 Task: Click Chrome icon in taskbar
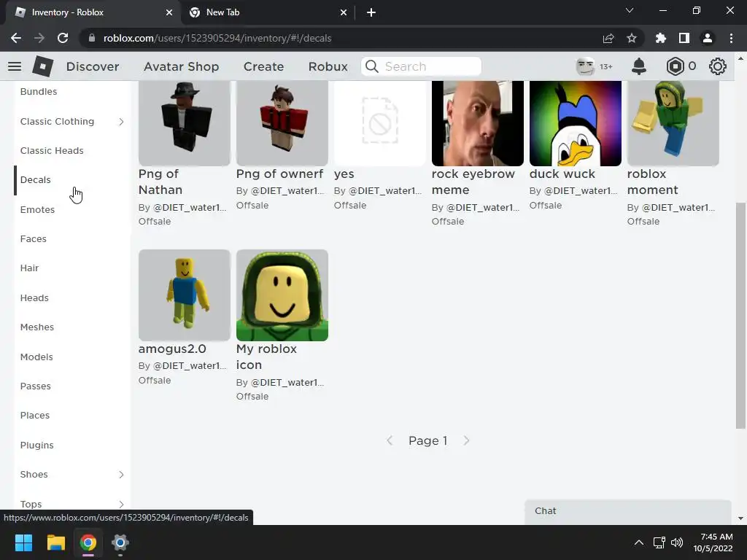[88, 542]
